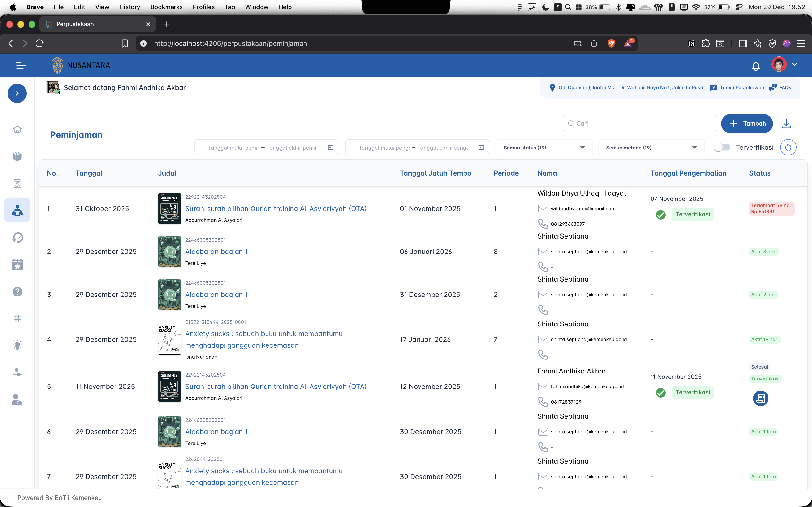Click the reset filter refresh icon

click(x=788, y=147)
